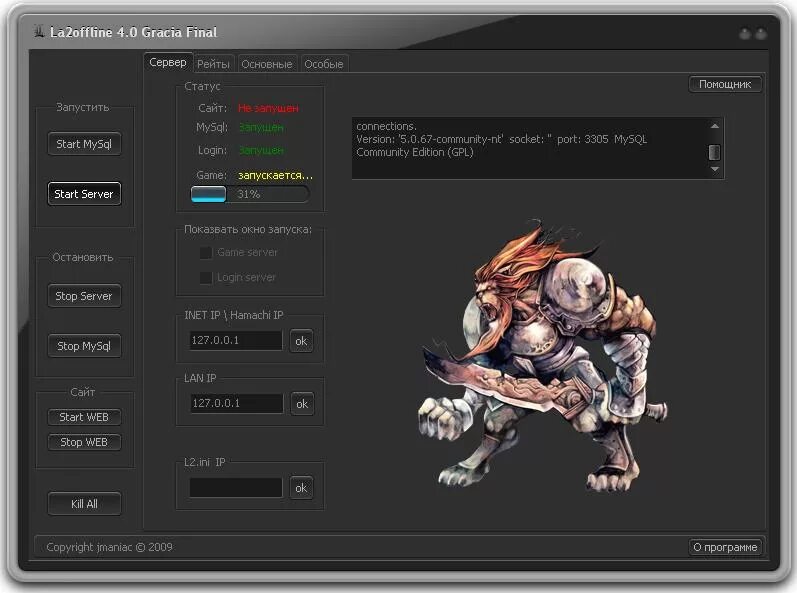This screenshot has width=797, height=593.
Task: Confirm INET IP with its ok button
Action: pyautogui.click(x=301, y=341)
